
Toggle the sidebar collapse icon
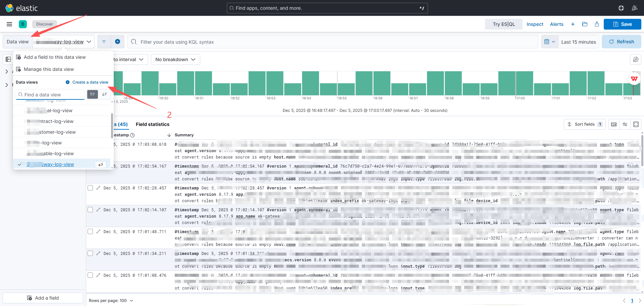pyautogui.click(x=8, y=59)
